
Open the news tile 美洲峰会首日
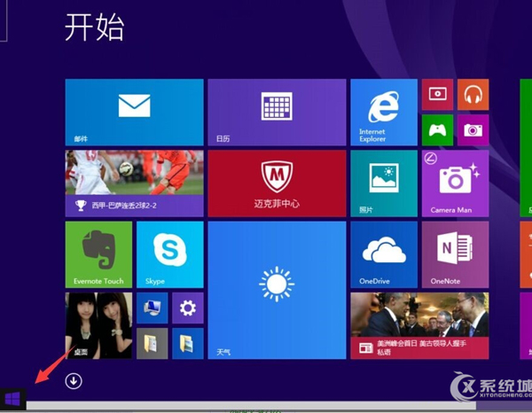pyautogui.click(x=419, y=326)
